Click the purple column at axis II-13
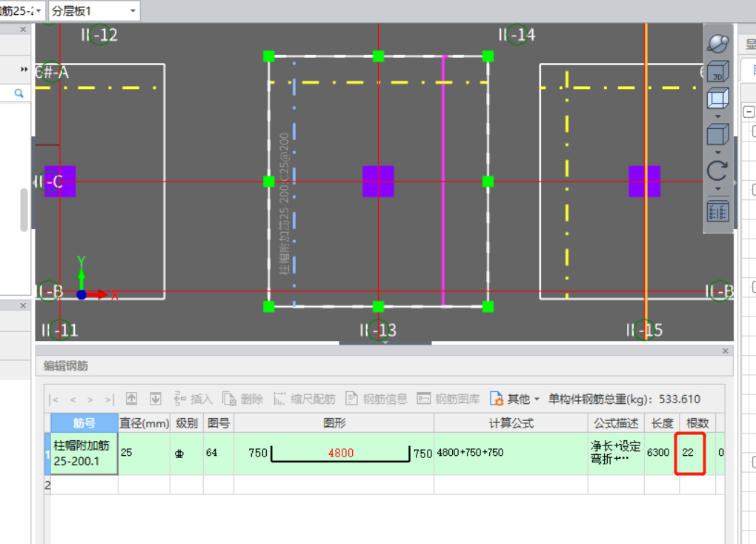This screenshot has width=756, height=544. point(378,182)
